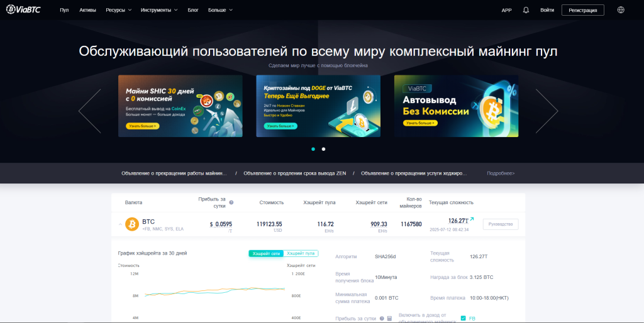
Task: Go to previous banner with left arrow
Action: pos(89,111)
